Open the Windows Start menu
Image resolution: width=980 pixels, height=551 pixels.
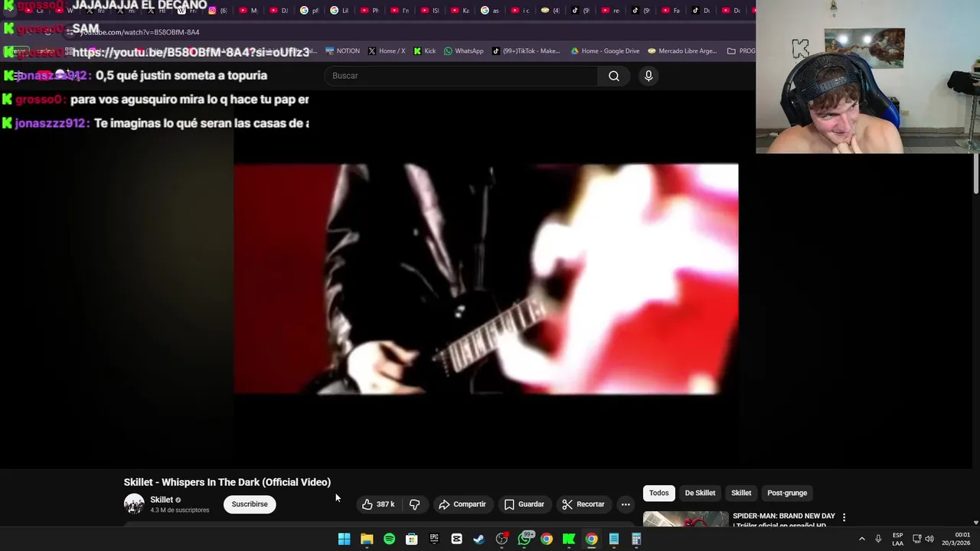pyautogui.click(x=345, y=539)
